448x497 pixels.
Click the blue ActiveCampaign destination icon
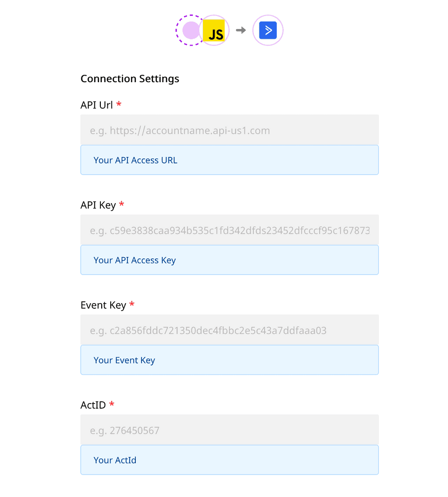click(268, 31)
